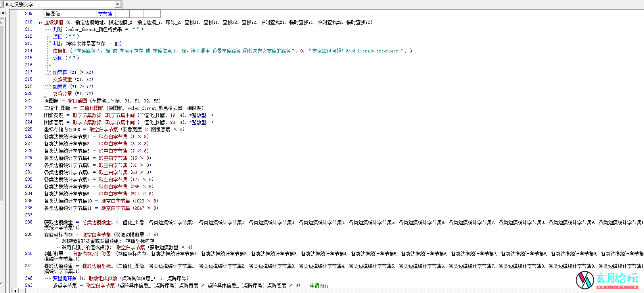The image size is (644, 293).
Task: Click 各类边摸统计字节集3 on line 228
Action: tap(67, 151)
